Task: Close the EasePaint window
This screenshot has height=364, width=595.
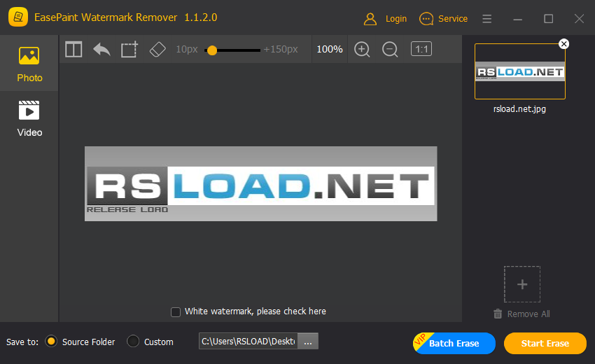Action: (579, 19)
